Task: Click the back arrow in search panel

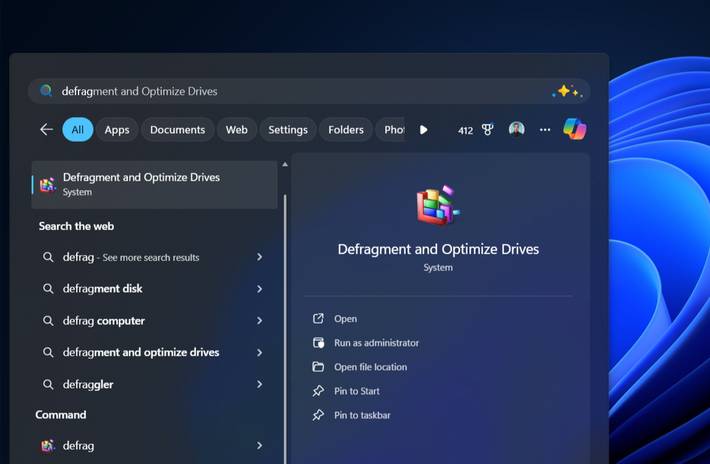Action: pos(46,130)
